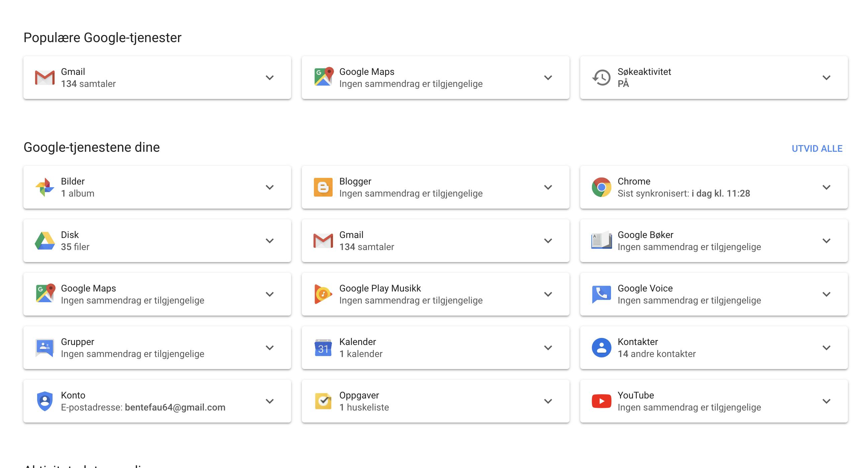Image resolution: width=868 pixels, height=468 pixels.
Task: Click the Google Bøker book icon
Action: point(601,240)
